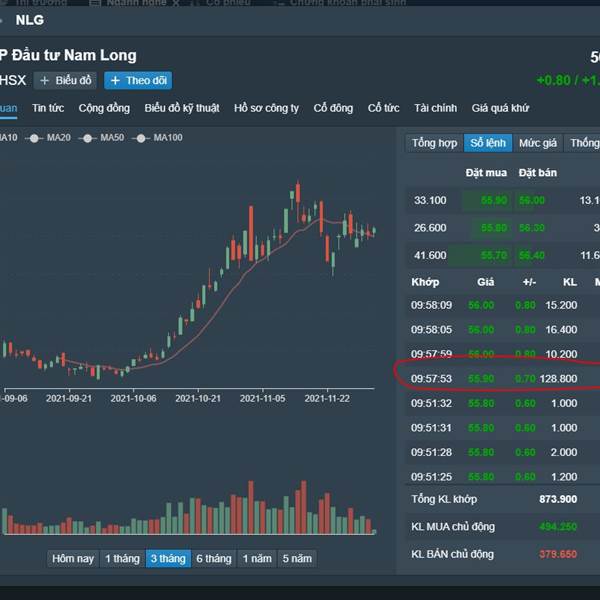The image size is (600, 600).
Task: Toggle the MA50 indicator legend
Action: tap(101, 138)
